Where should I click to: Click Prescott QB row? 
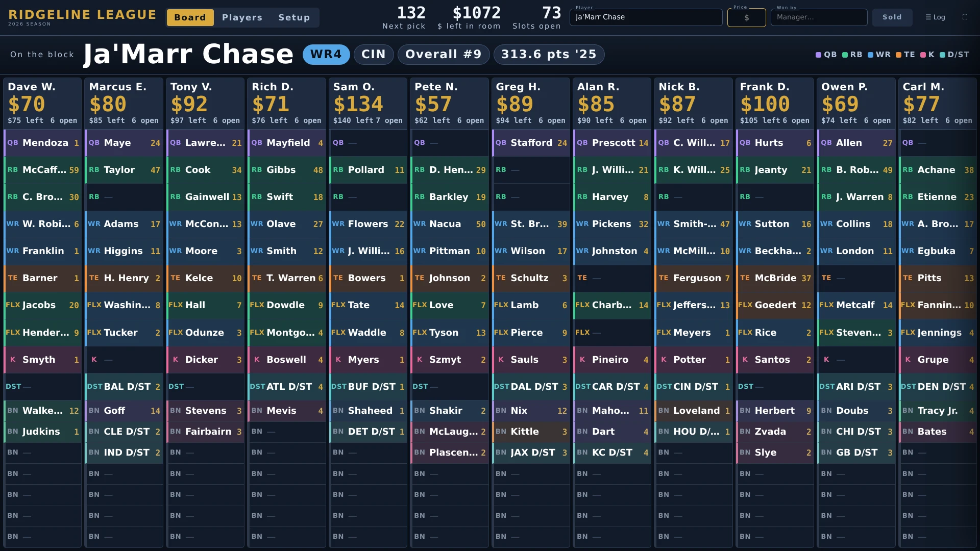[x=612, y=143]
